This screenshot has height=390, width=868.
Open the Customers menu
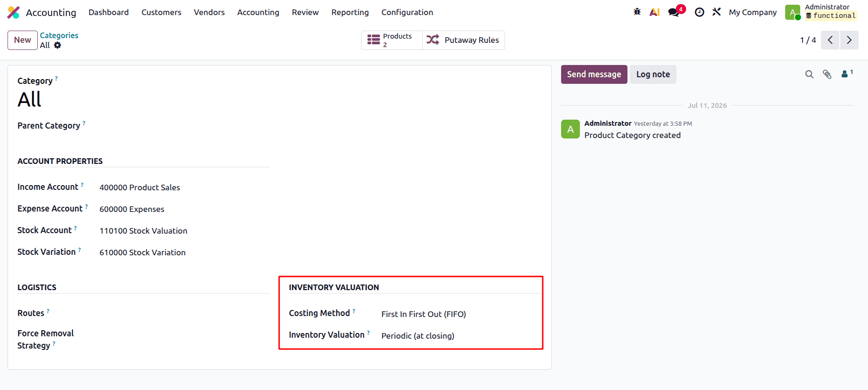click(161, 12)
